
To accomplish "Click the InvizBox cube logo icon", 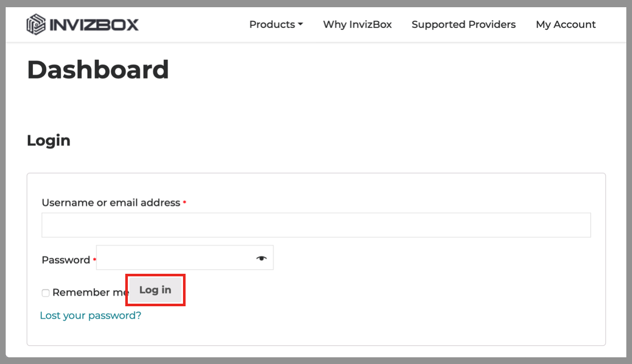I will (x=36, y=24).
